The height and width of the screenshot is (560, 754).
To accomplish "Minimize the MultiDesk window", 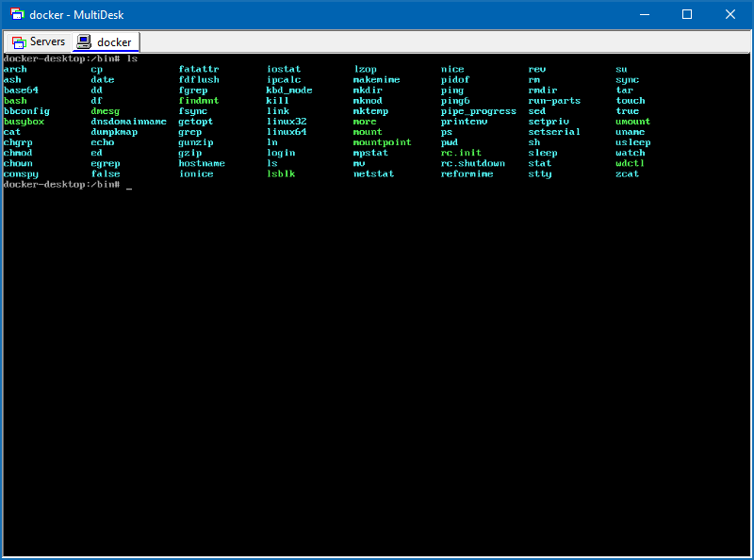I will click(644, 14).
